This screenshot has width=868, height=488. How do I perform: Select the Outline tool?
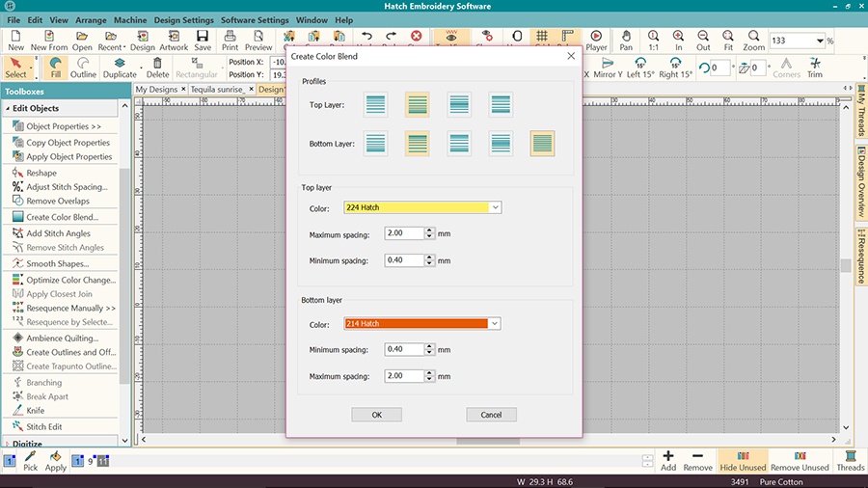click(x=83, y=67)
